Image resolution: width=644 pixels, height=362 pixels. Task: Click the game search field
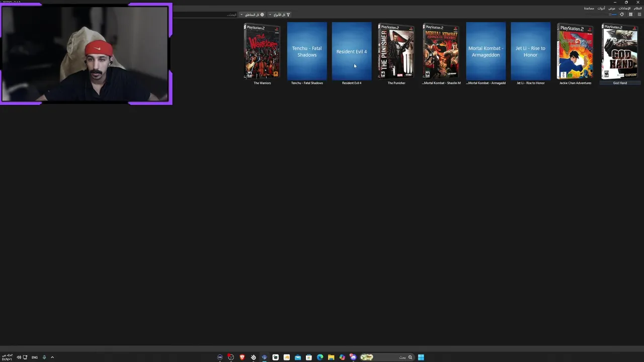[205, 15]
